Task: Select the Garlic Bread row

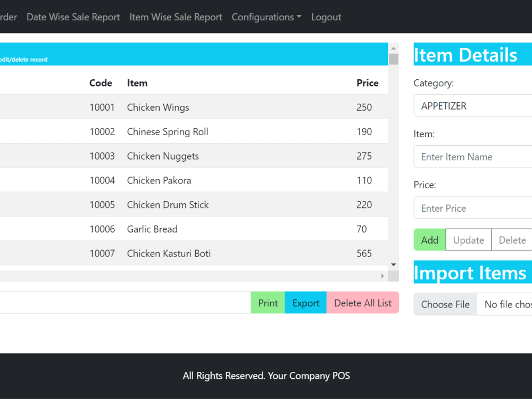Action: (194, 229)
